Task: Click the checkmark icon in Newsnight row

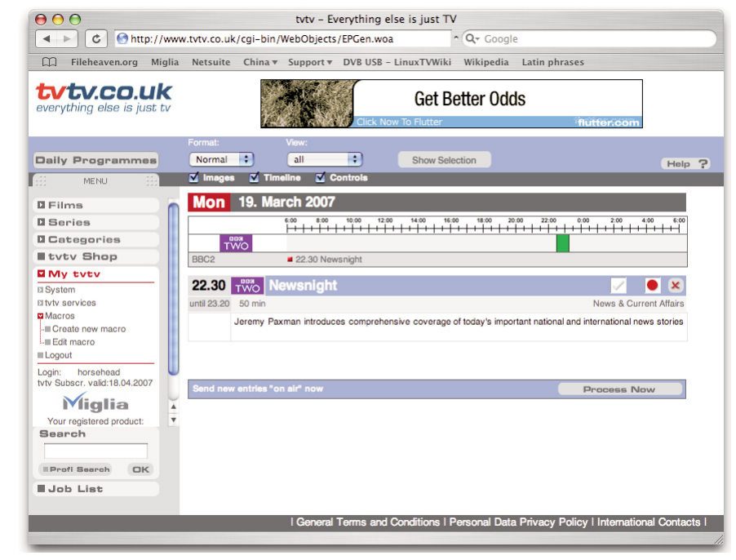Action: 619,285
